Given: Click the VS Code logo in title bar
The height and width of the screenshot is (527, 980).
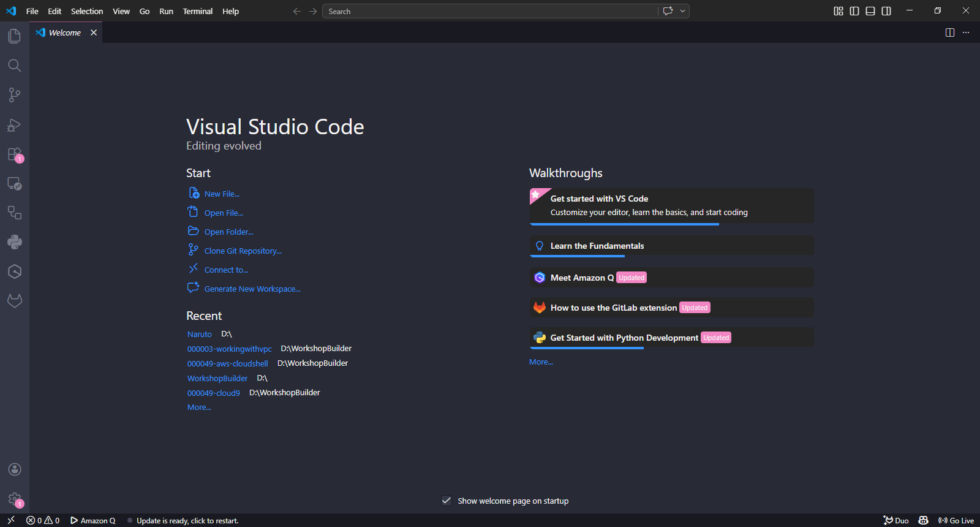Looking at the screenshot, I should click(11, 11).
